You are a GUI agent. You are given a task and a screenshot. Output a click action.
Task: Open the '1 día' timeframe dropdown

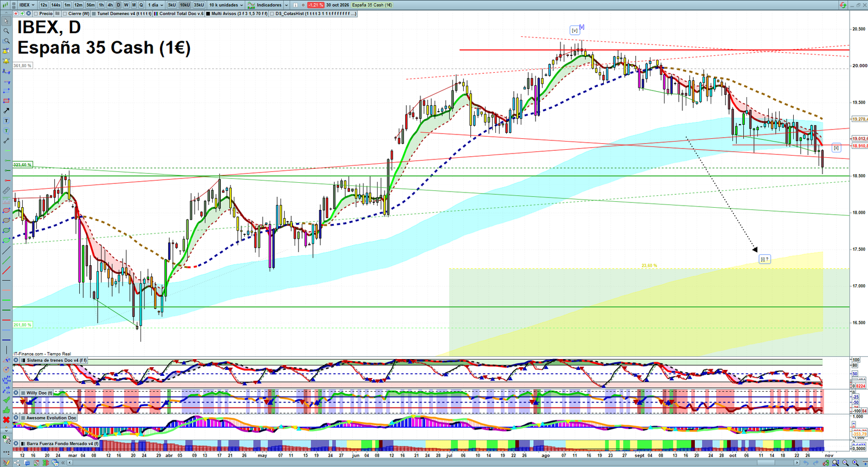(x=155, y=5)
